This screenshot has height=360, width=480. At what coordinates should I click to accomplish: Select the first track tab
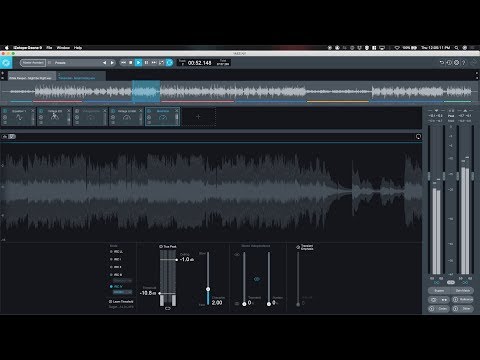pos(31,76)
